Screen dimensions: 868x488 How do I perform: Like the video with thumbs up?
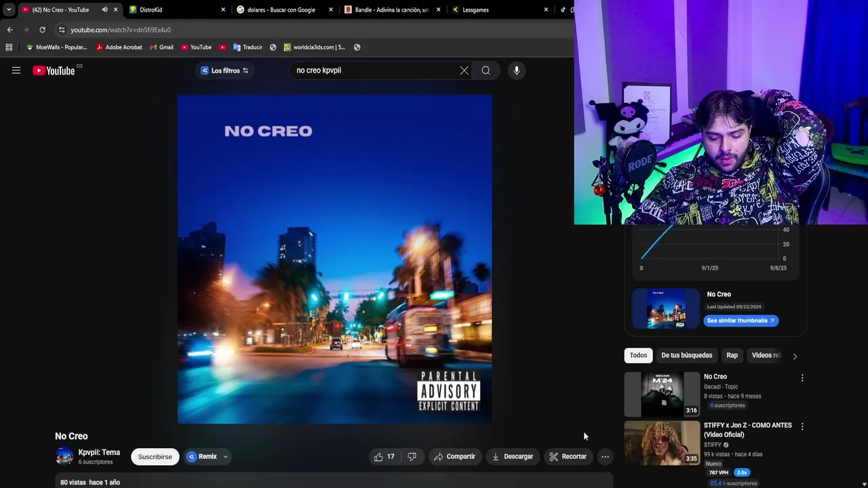pyautogui.click(x=384, y=457)
